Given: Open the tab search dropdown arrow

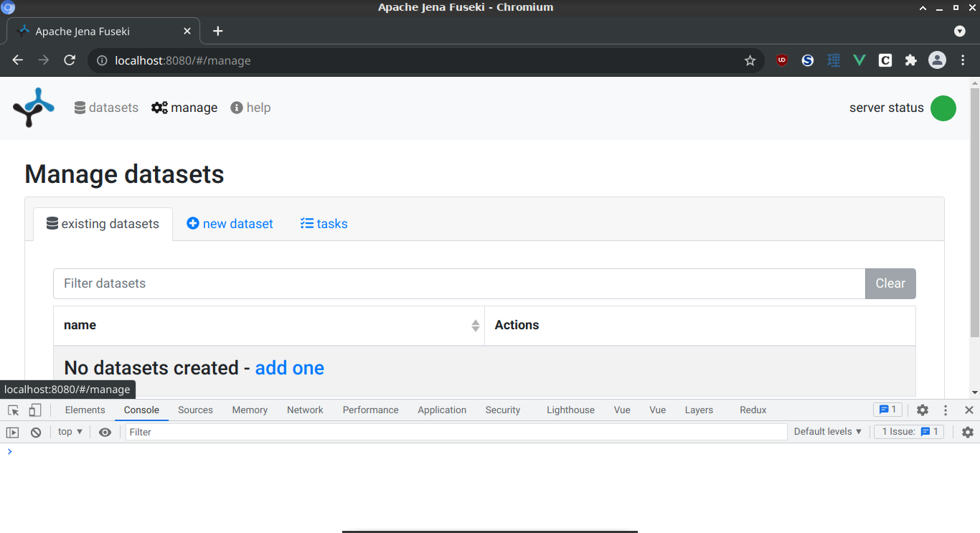Looking at the screenshot, I should click(960, 31).
